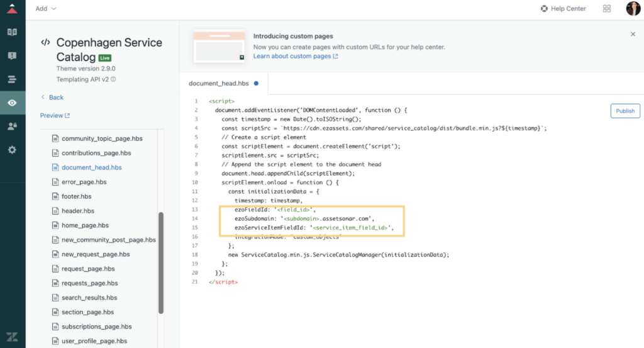Click the Zendesk logo at sidebar bottom
The width and height of the screenshot is (644, 348).
pos(13,337)
